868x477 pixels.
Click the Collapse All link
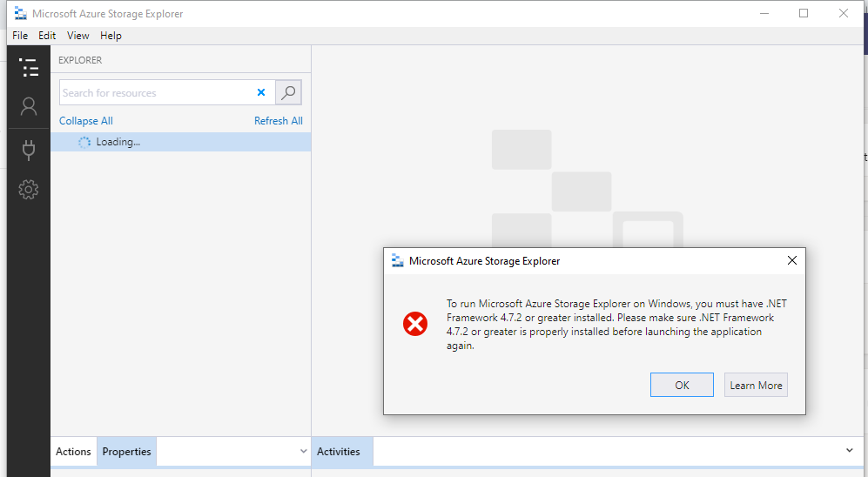[86, 121]
